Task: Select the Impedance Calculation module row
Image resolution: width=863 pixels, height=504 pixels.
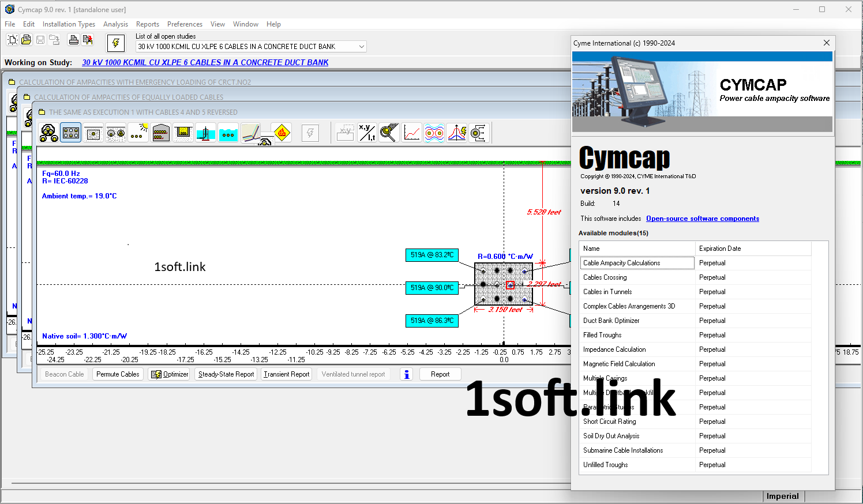Action: click(695, 349)
